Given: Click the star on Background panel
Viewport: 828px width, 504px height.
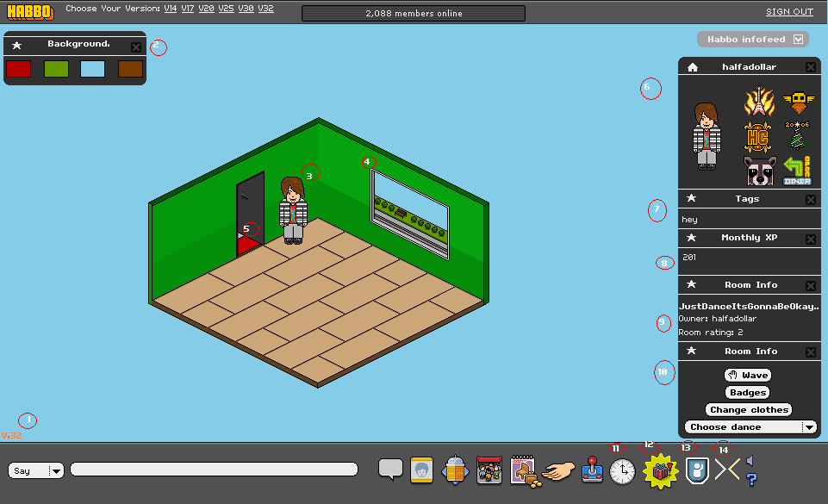Looking at the screenshot, I should 17,46.
